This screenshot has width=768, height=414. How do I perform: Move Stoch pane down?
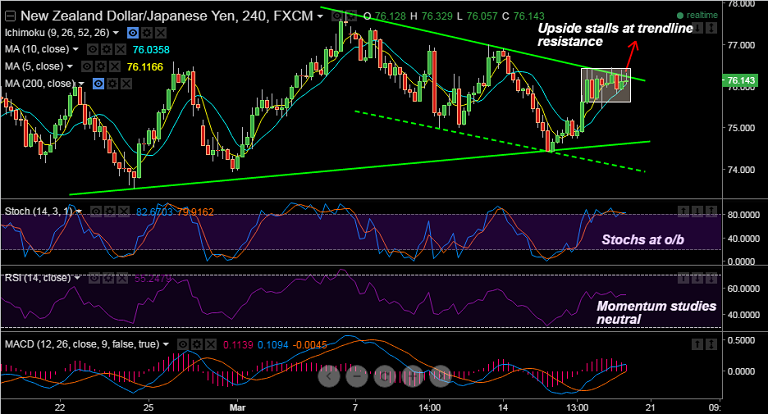(x=697, y=212)
